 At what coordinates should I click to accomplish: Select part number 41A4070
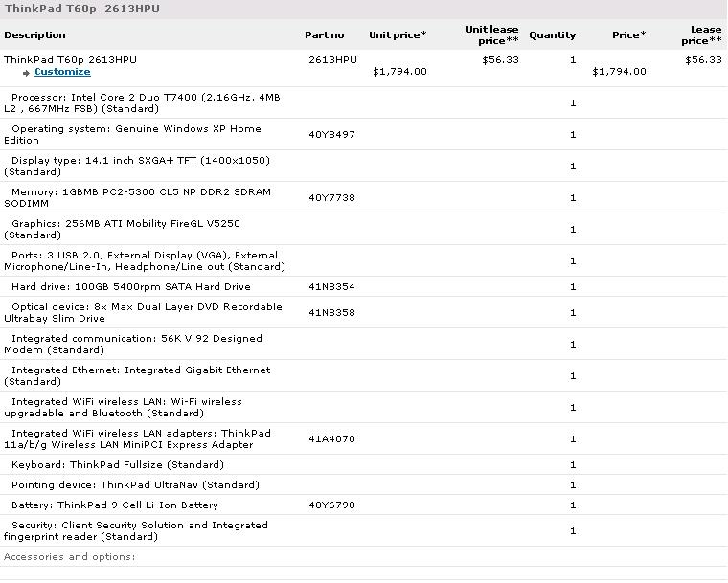coord(332,439)
